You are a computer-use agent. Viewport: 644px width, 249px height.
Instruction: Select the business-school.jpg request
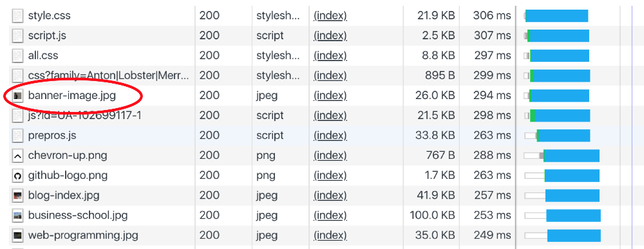point(78,216)
